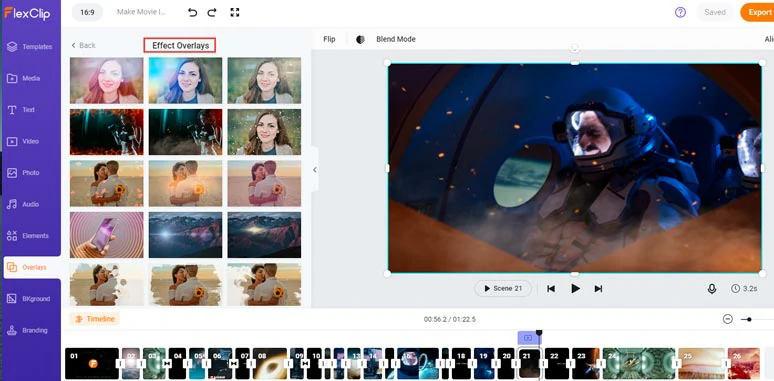Click the Saved status button

(x=715, y=12)
